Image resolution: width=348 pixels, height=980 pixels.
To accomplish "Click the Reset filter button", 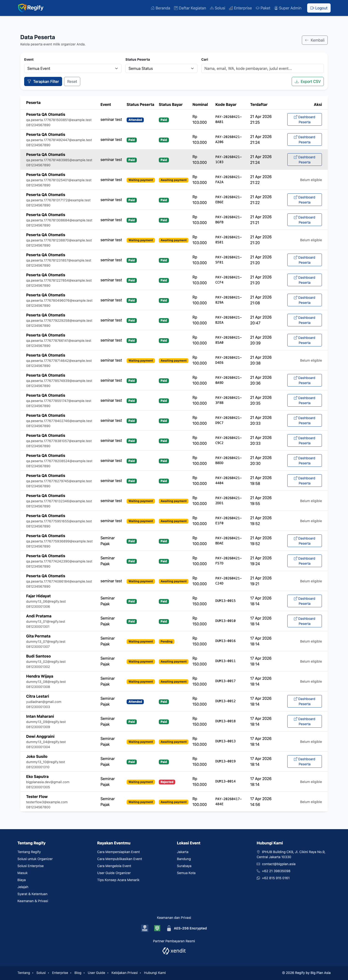I will point(72,81).
